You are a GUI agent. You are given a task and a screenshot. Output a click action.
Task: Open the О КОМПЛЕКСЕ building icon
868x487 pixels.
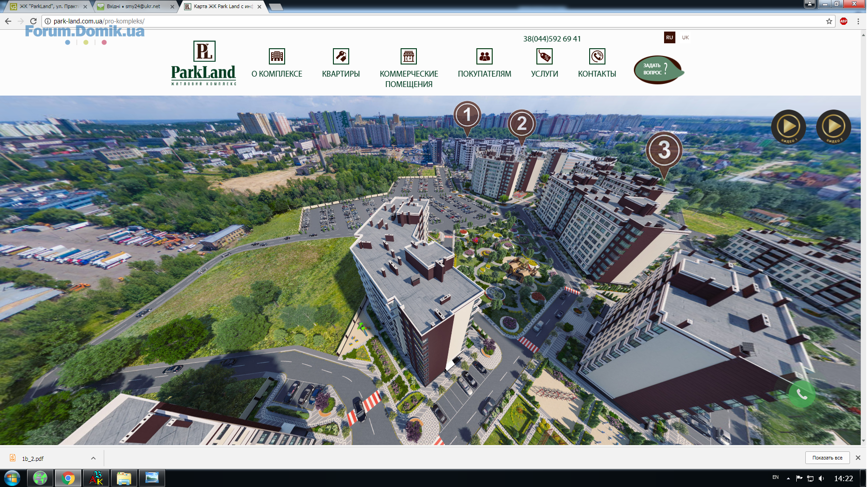(277, 56)
